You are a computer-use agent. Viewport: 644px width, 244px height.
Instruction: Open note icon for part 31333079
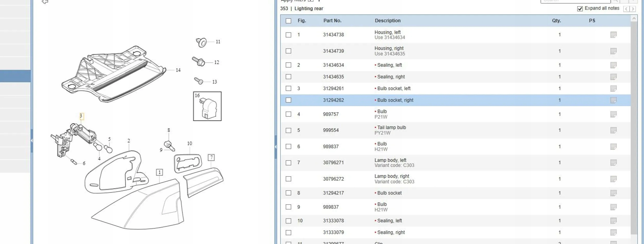(613, 232)
